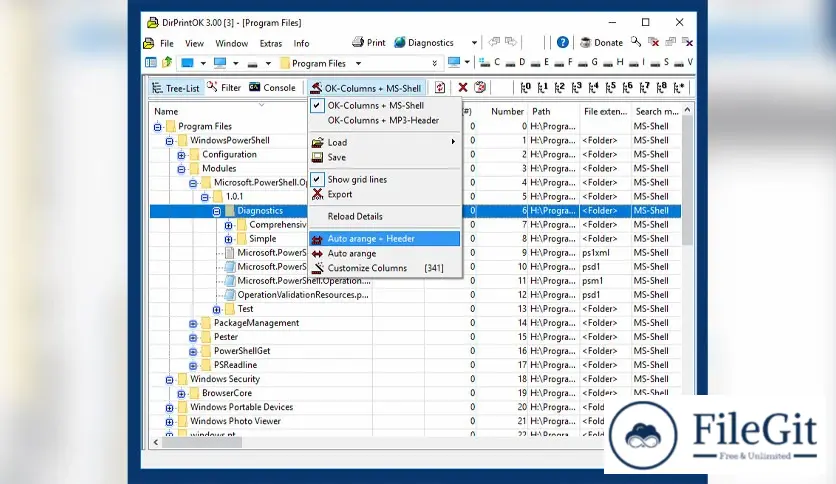Open the Info menu
836x484 pixels.
[301, 44]
